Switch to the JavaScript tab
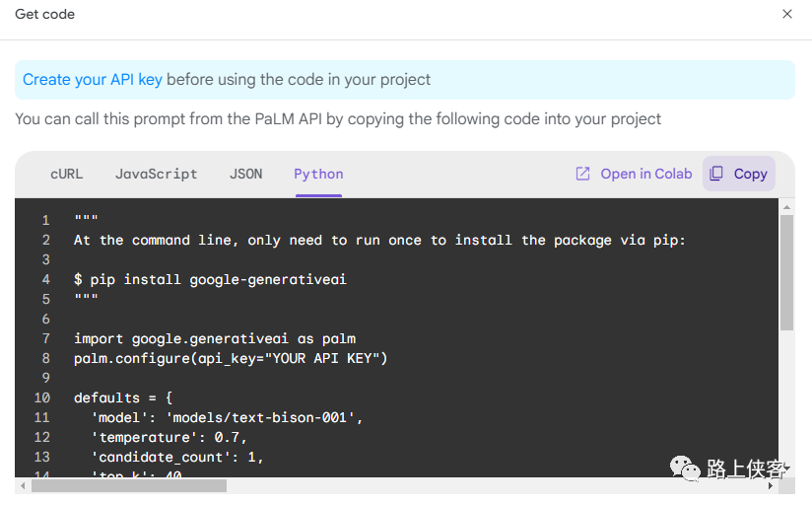Image resolution: width=812 pixels, height=505 pixels. pyautogui.click(x=156, y=174)
